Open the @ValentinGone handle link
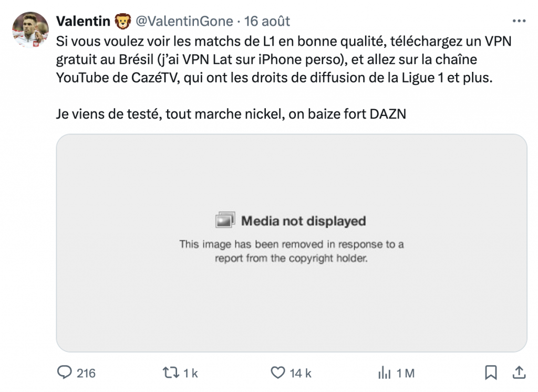538x392 pixels. [184, 21]
